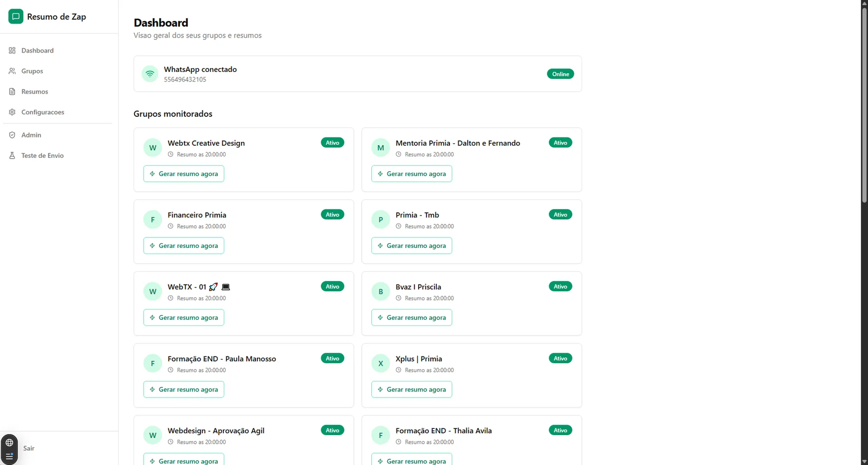Click the Ativo badge on Webdesign - Aprovação Agil
Viewport: 868px width, 465px height.
point(332,430)
